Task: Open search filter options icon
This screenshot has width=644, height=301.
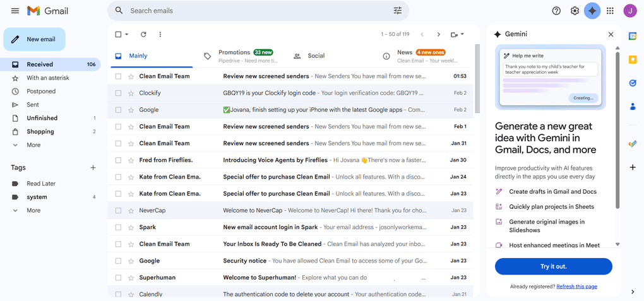Action: click(x=398, y=11)
